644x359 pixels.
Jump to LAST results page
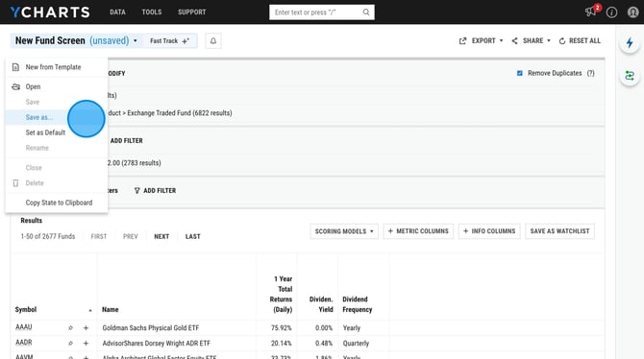pos(192,236)
